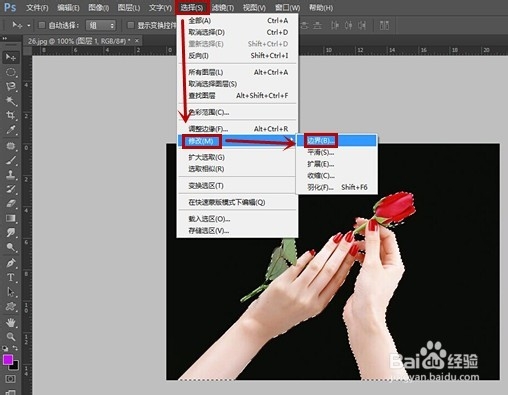The height and width of the screenshot is (395, 508).
Task: Select the Dodge tool
Action: click(11, 247)
